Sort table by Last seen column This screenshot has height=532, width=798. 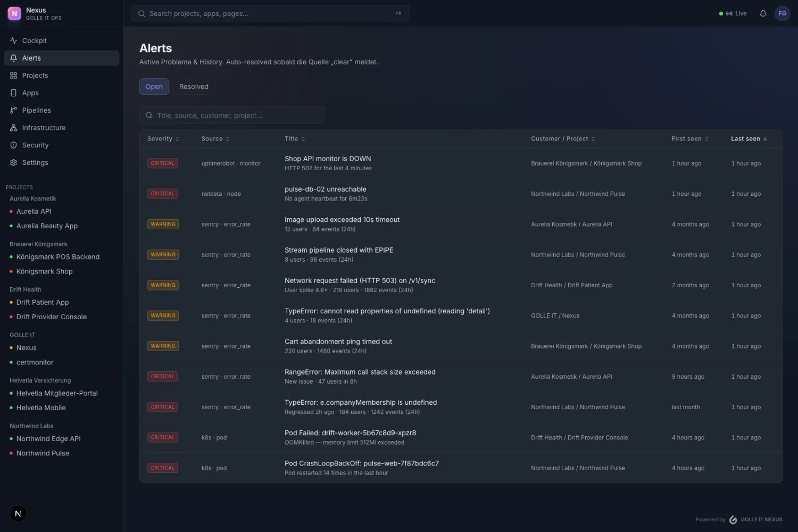[749, 139]
